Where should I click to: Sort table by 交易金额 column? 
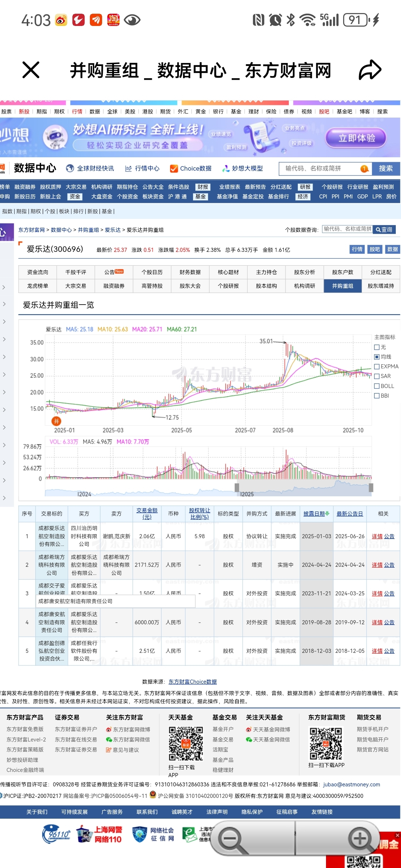147,514
